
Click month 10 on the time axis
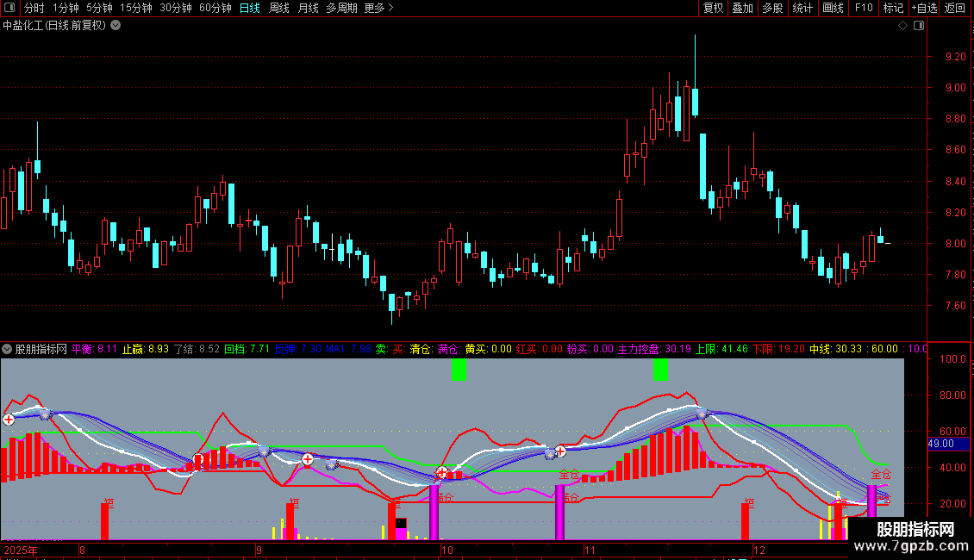[x=447, y=550]
